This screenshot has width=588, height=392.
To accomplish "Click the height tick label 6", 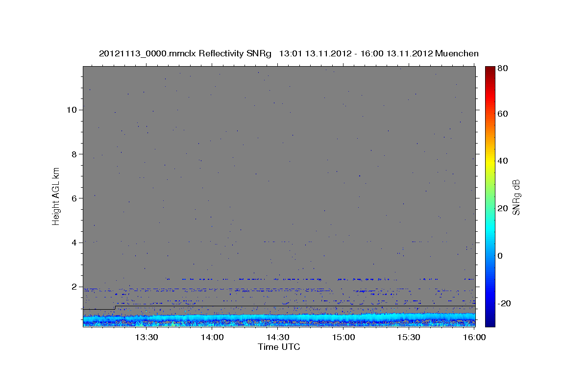I will (x=74, y=198).
